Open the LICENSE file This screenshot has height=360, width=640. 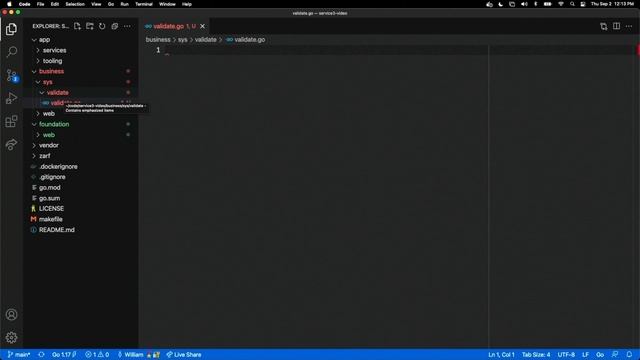pos(81,209)
